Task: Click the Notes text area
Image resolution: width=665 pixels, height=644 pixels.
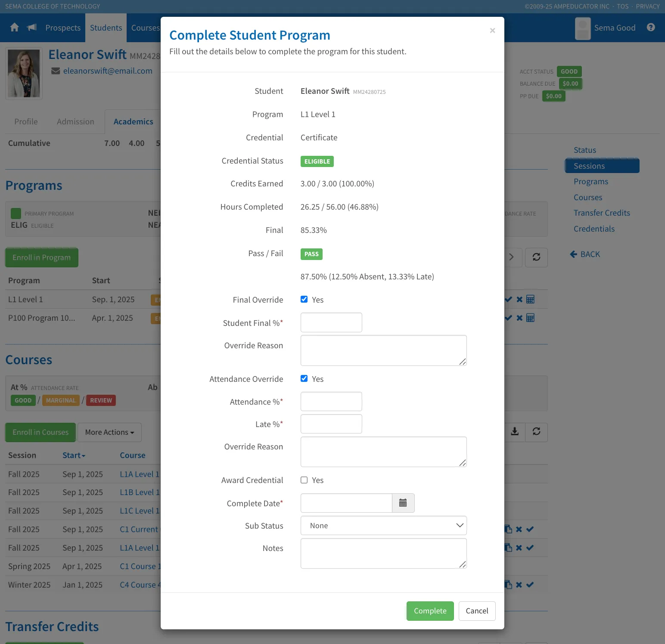Action: click(x=384, y=553)
